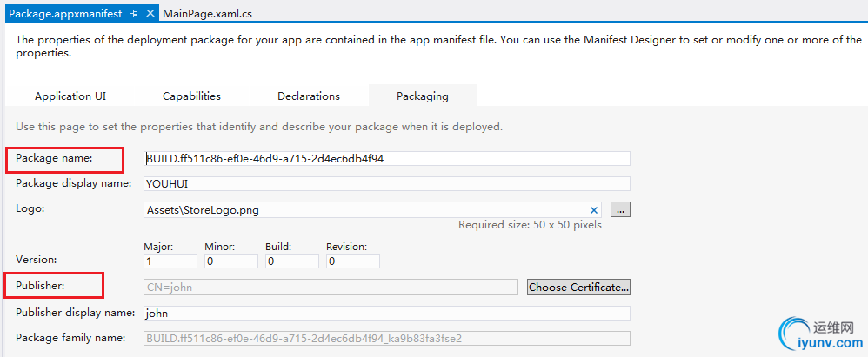The image size is (868, 357).
Task: Click the Package family name field
Action: pyautogui.click(x=386, y=338)
